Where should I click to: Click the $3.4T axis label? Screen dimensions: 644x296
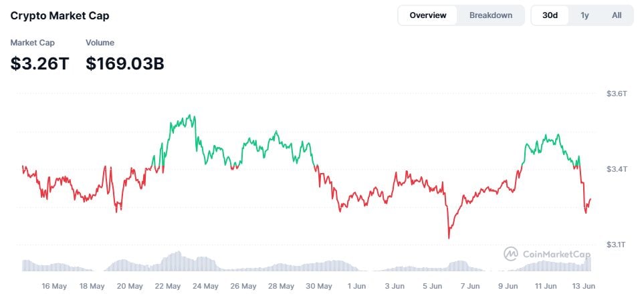coord(616,169)
